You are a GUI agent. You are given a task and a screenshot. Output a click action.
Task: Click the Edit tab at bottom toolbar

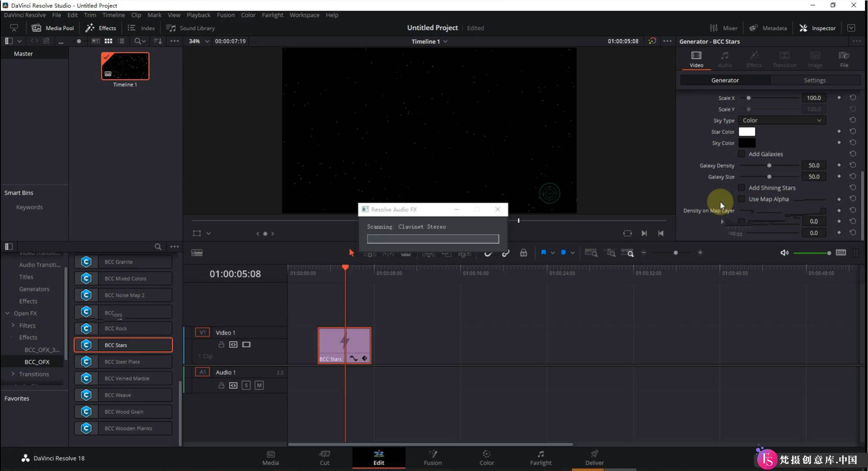pos(378,457)
